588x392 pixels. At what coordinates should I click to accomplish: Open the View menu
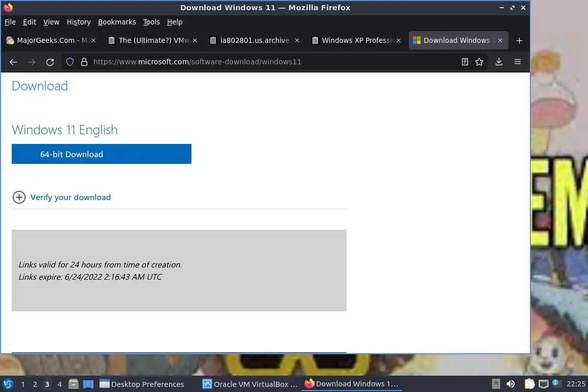point(52,22)
